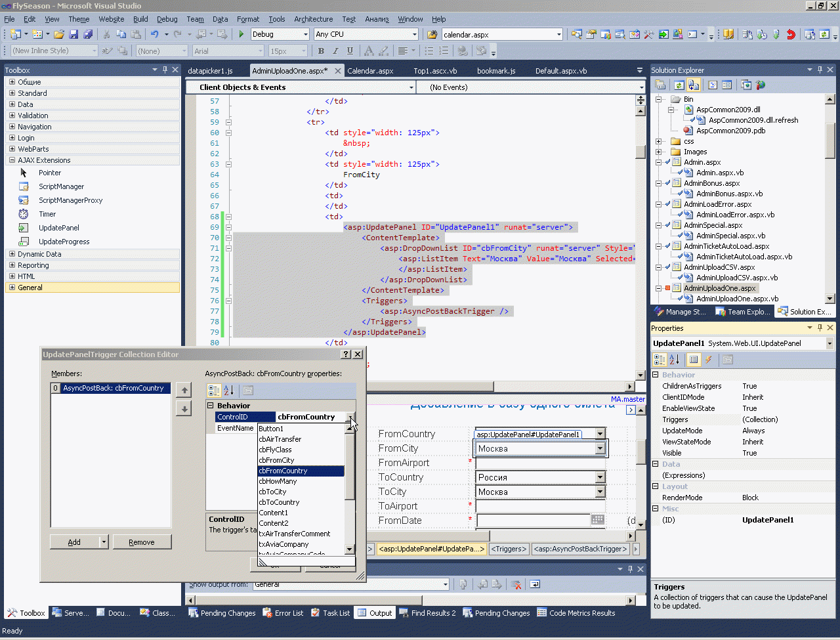840x640 pixels.
Task: Move trigger down with the down arrow
Action: click(x=184, y=408)
